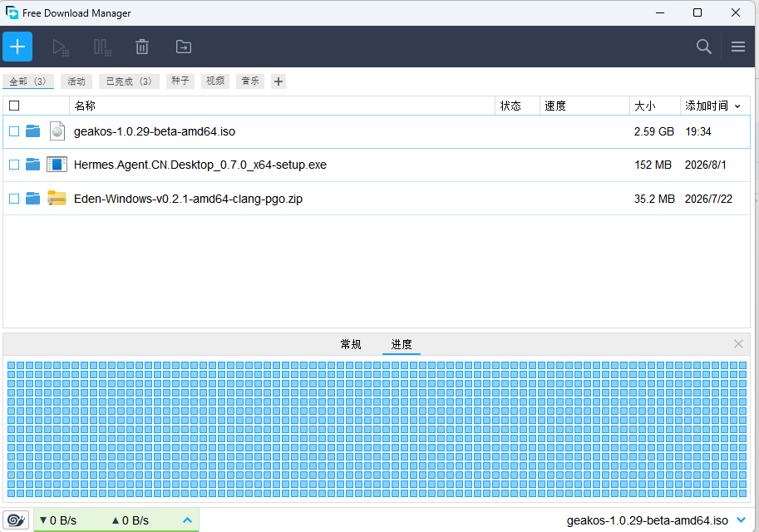
Task: Open folder icon for Hermes Agent row
Action: 33,165
